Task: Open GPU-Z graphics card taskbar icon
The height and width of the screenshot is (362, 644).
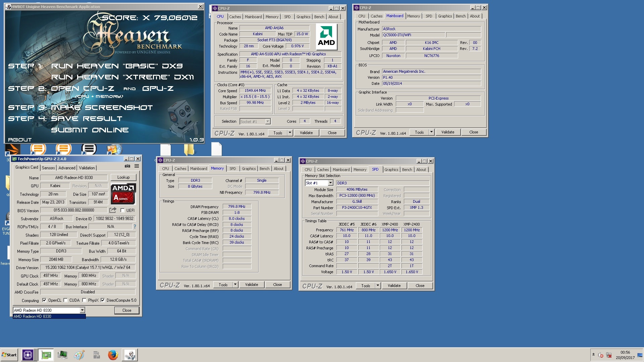Action: coord(46,355)
